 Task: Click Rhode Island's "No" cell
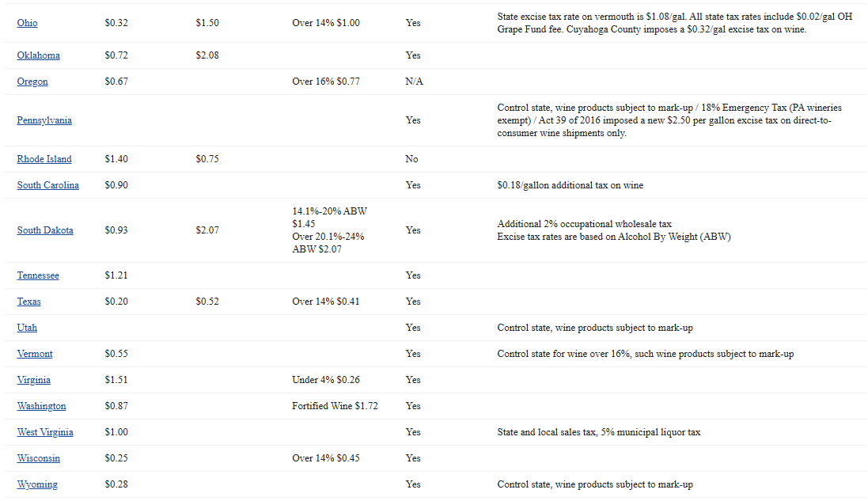point(411,159)
